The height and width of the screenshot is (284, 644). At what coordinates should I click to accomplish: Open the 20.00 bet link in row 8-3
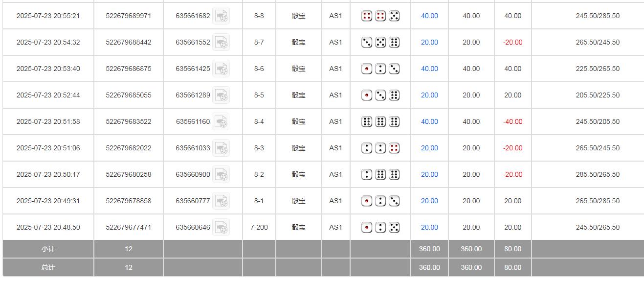click(429, 148)
